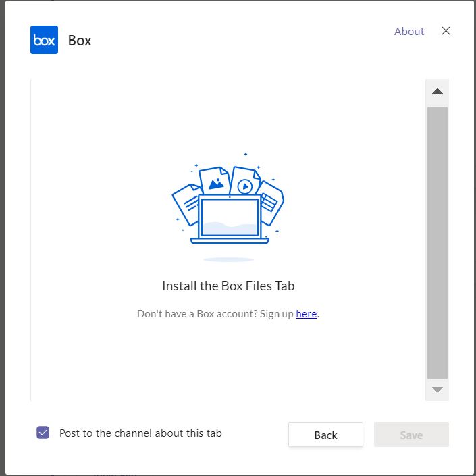Follow the 'here' sign up link
Image resolution: width=476 pixels, height=476 pixels.
[x=307, y=313]
